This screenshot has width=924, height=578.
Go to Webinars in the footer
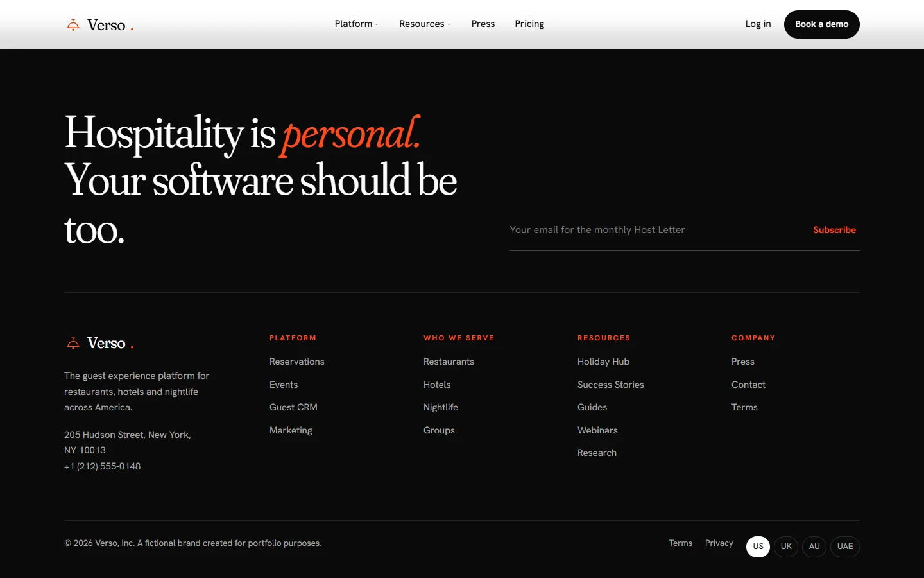[597, 430]
